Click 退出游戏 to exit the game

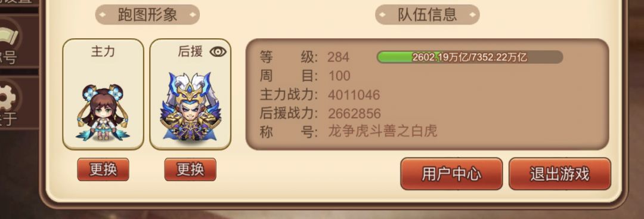[560, 174]
